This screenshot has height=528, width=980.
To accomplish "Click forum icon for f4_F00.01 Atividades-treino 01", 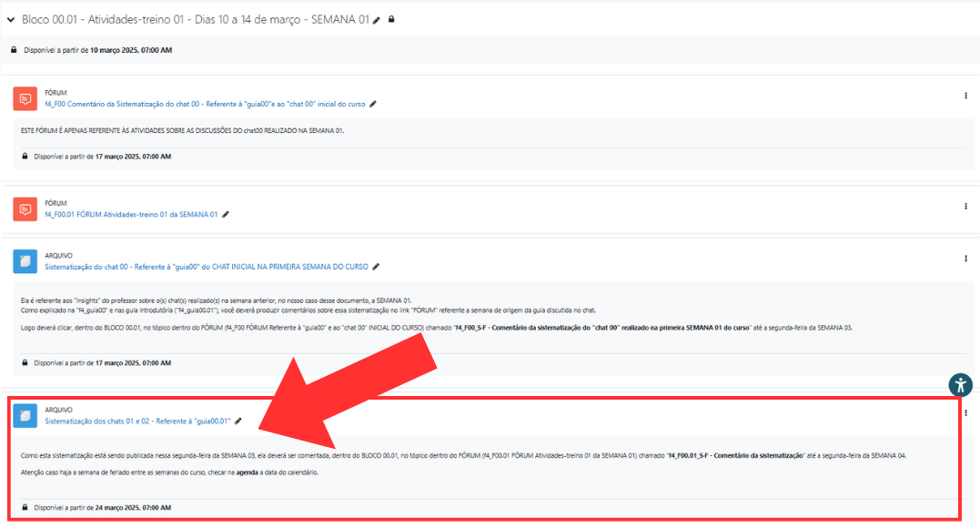I will tap(25, 209).
